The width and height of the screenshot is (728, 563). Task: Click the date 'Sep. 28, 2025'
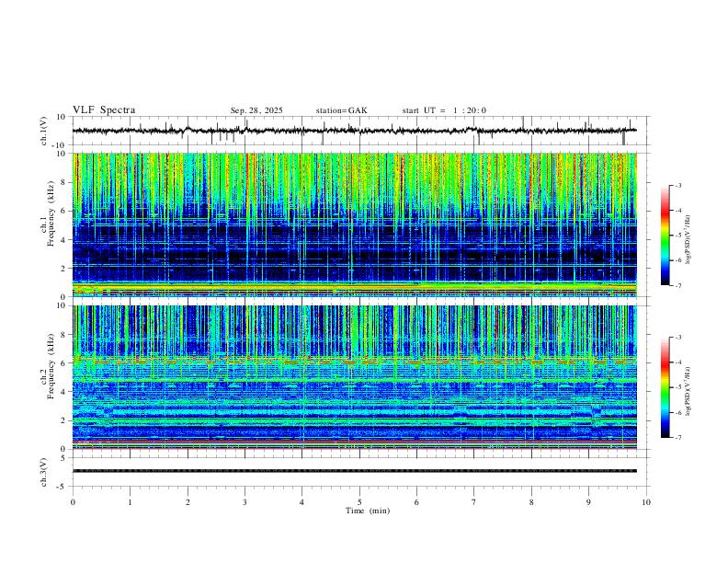(x=256, y=110)
